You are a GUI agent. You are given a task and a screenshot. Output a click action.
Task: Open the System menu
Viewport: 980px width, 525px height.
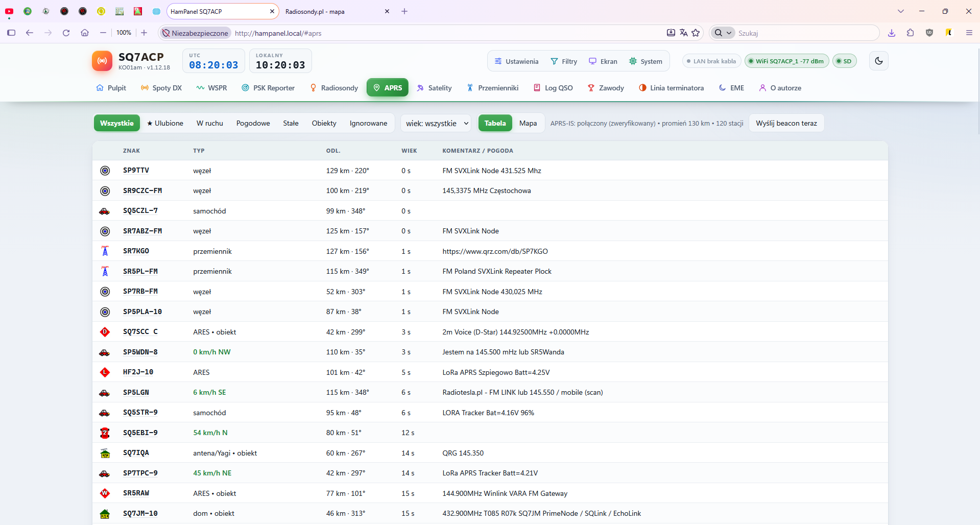point(646,61)
